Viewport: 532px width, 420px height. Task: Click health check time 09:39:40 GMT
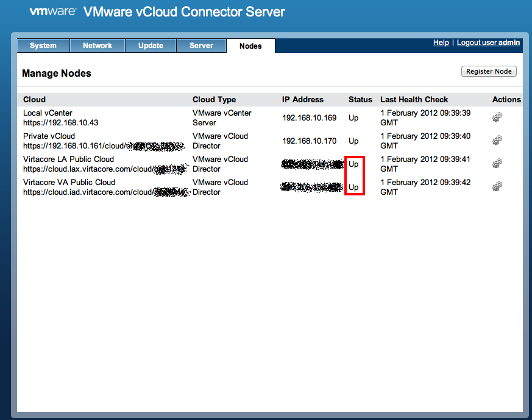pos(425,141)
